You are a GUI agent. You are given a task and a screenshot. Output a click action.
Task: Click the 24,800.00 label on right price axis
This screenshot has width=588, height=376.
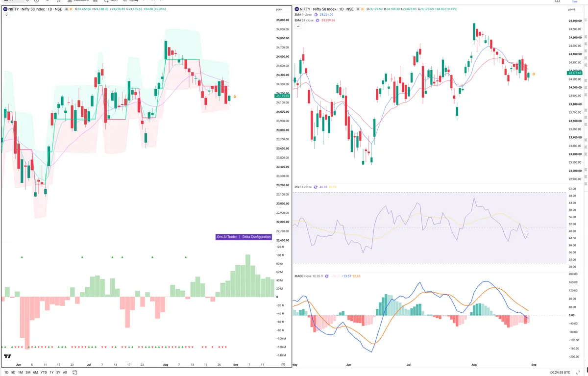(x=575, y=21)
